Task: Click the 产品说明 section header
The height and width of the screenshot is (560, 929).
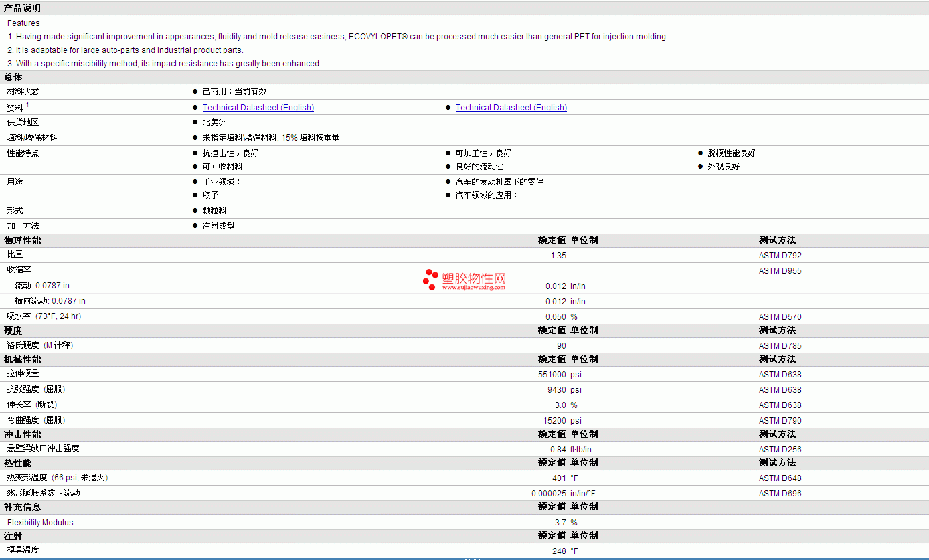Action: (x=22, y=8)
